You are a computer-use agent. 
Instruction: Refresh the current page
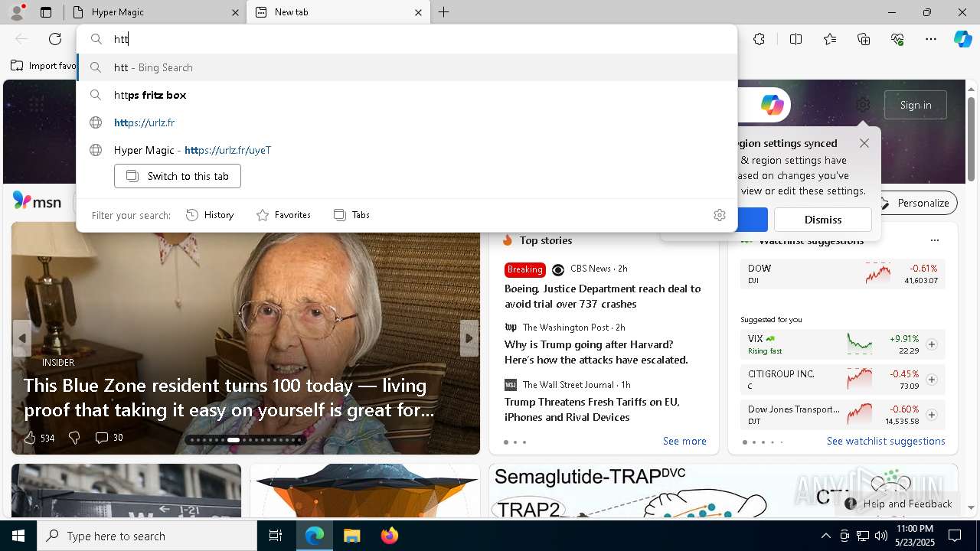tap(55, 39)
